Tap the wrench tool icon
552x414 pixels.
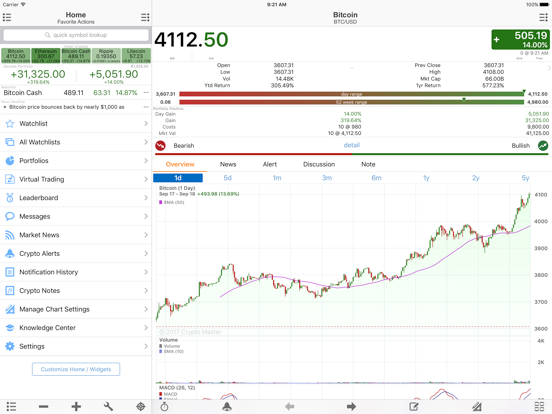[108, 407]
